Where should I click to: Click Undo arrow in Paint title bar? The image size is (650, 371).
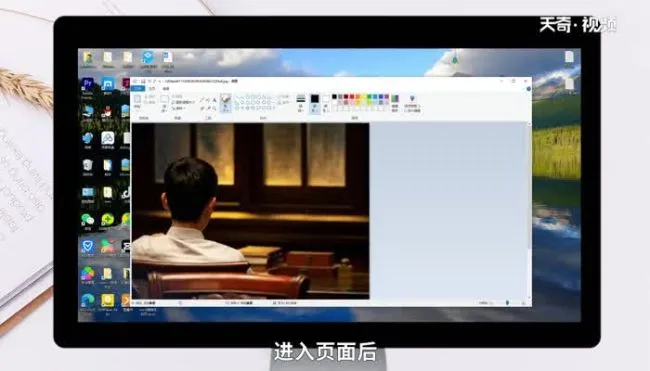[x=149, y=81]
